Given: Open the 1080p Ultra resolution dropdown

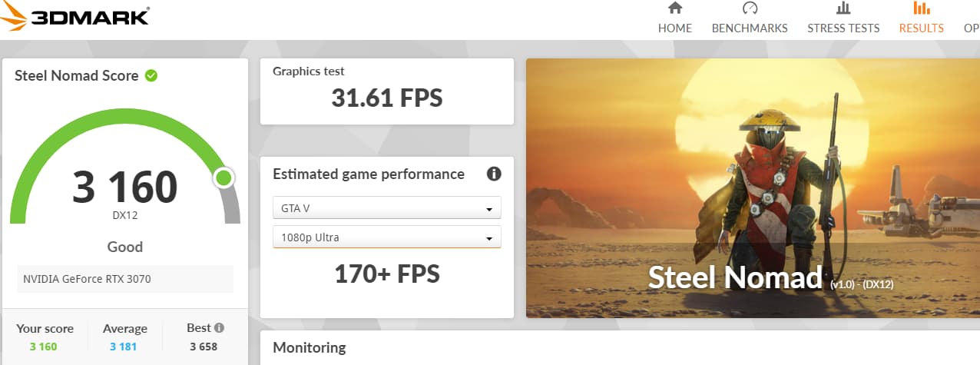Looking at the screenshot, I should (x=387, y=237).
